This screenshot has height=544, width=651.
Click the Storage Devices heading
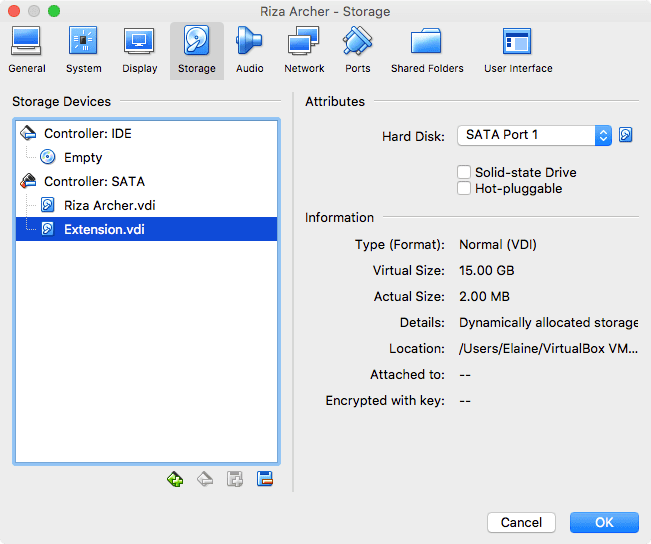[x=61, y=102]
